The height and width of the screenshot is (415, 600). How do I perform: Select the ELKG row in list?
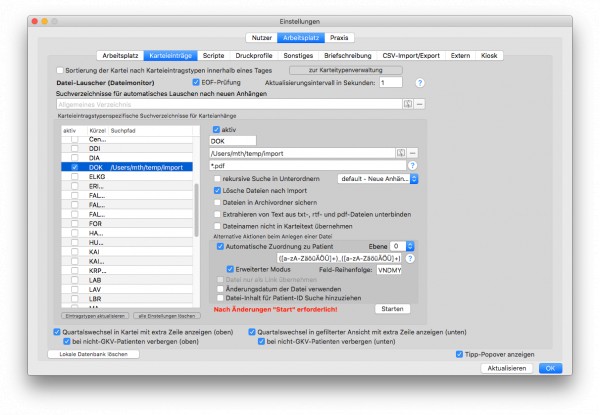[x=127, y=177]
